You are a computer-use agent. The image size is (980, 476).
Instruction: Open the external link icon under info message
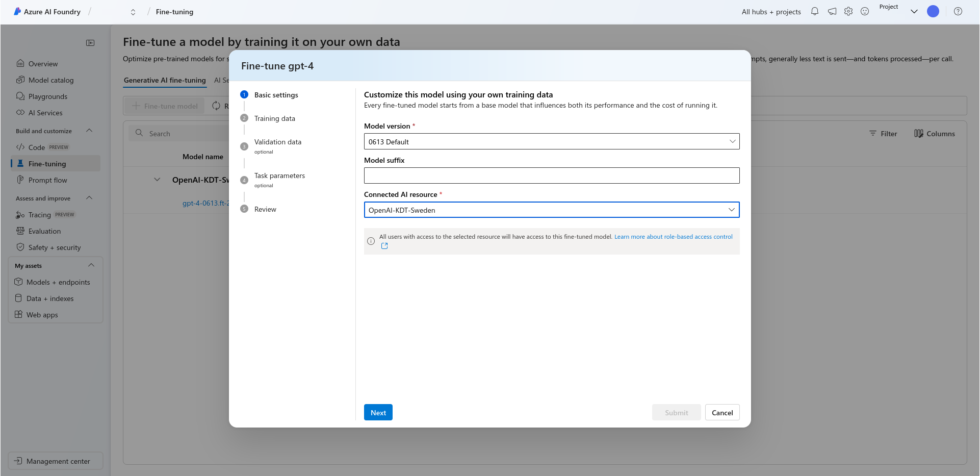pyautogui.click(x=384, y=246)
